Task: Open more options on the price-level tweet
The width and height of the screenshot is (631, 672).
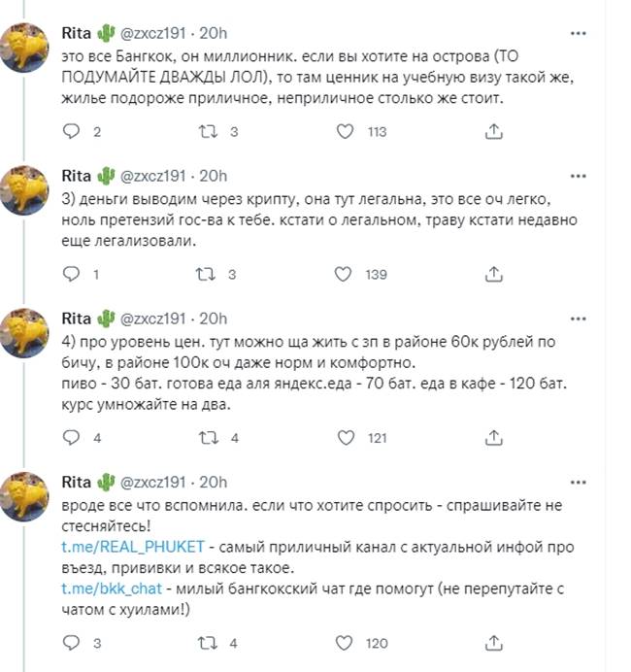Action: coord(579,319)
